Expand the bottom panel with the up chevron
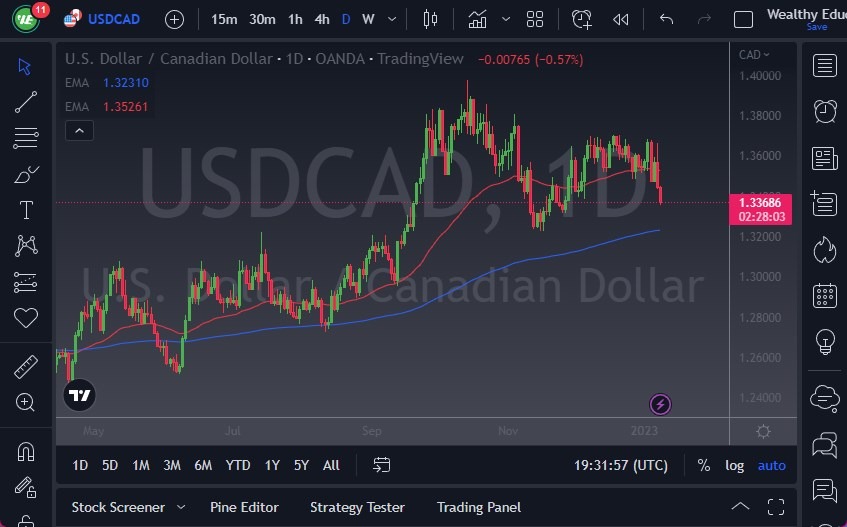847x527 pixels. 740,506
